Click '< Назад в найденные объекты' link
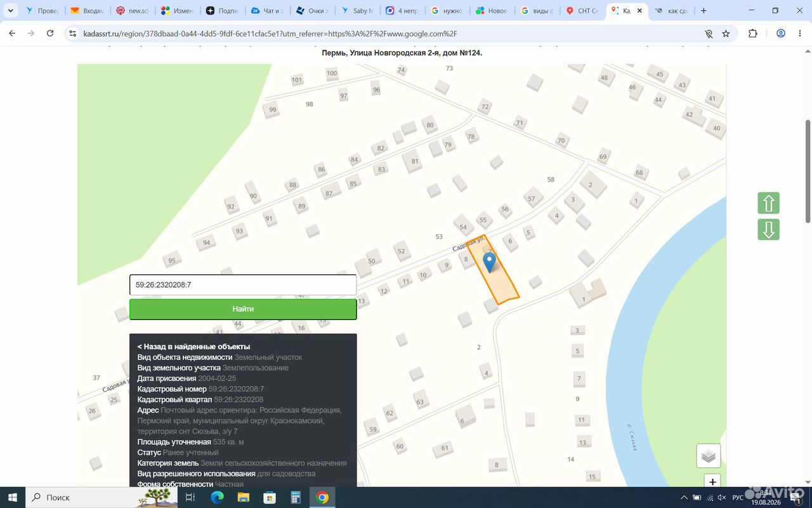Image resolution: width=812 pixels, height=508 pixels. (193, 347)
